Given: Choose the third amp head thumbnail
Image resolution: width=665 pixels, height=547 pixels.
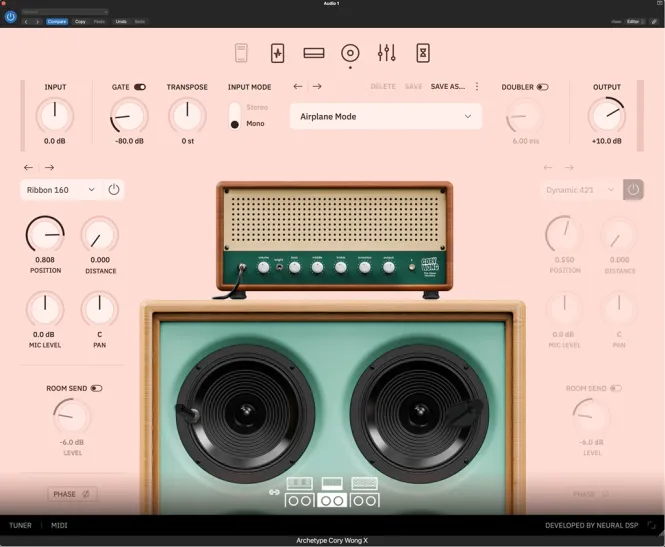Looking at the screenshot, I should click(365, 483).
